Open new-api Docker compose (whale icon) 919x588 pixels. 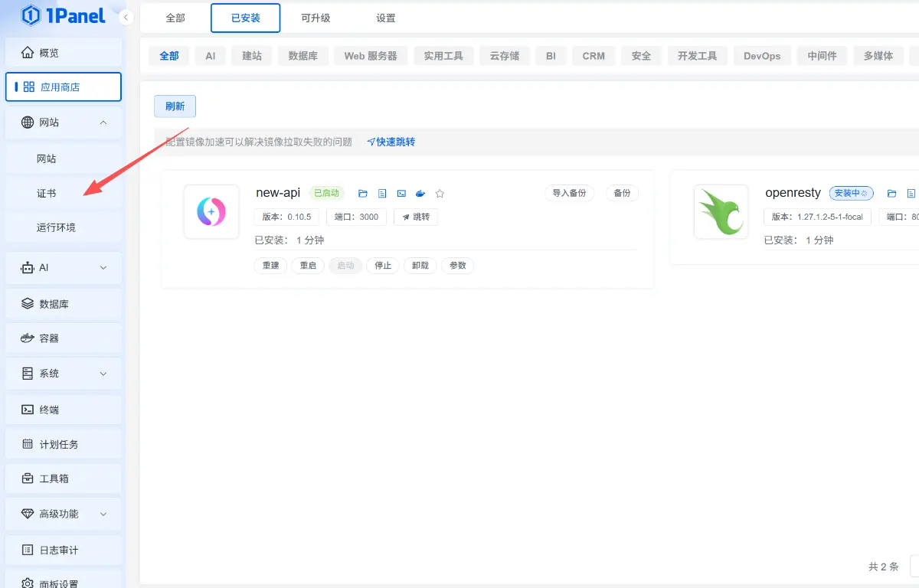420,193
